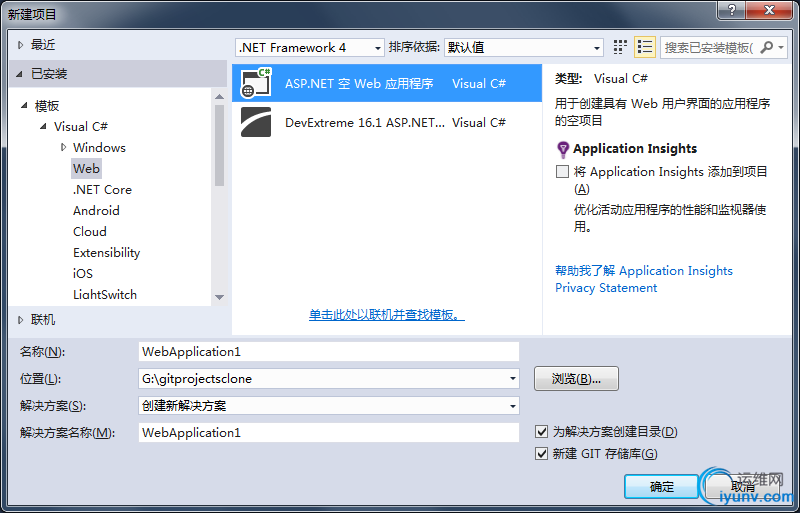Screen dimensions: 800x513
Task: Click the Application Insights lightbulb icon
Action: pos(562,149)
